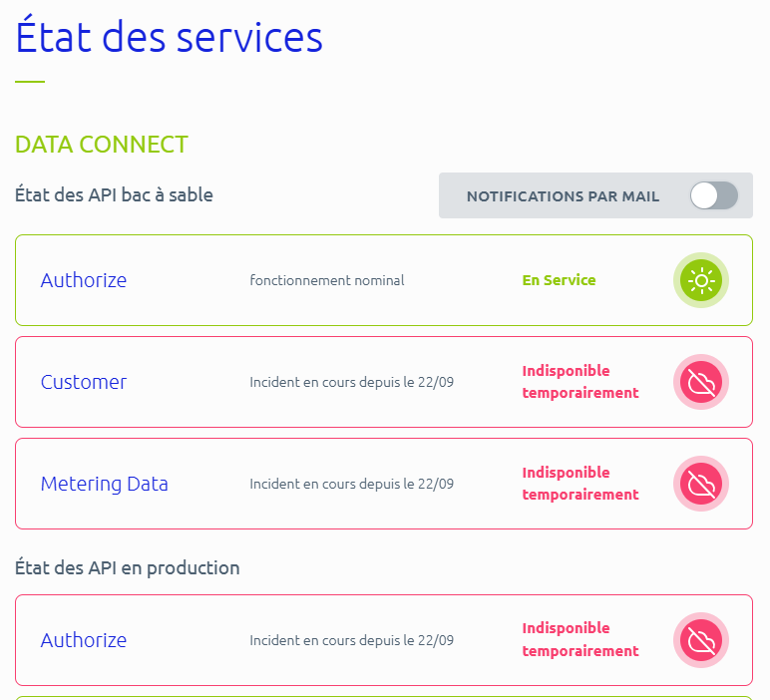Click the NOTIFICATIONS PAR MAIL label
770x700 pixels.
563,196
